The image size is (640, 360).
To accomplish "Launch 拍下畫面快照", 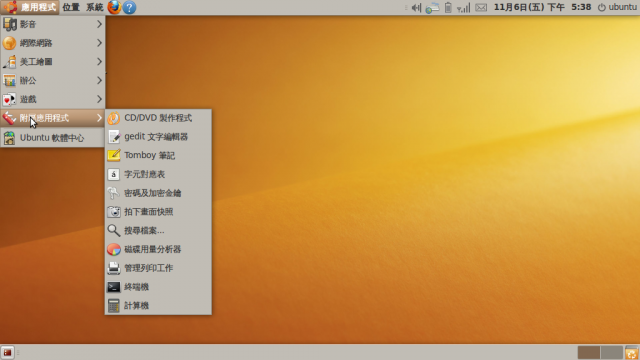I will (x=158, y=212).
